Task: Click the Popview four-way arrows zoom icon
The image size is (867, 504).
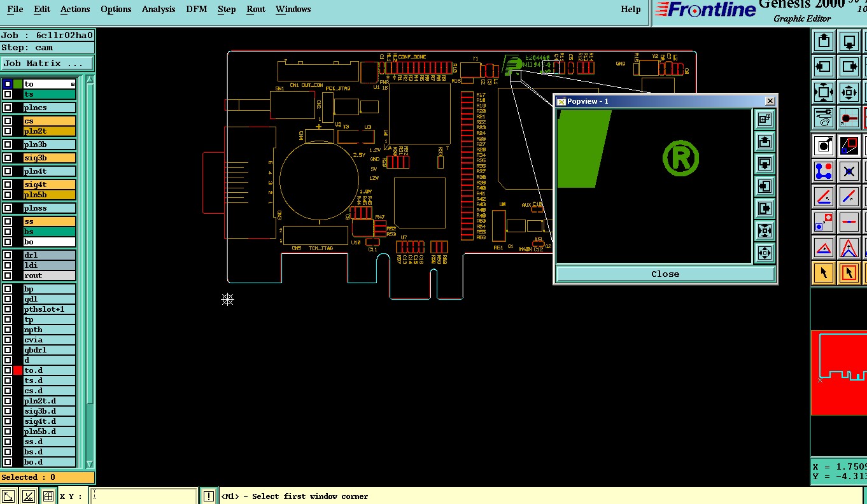Action: pos(765,253)
